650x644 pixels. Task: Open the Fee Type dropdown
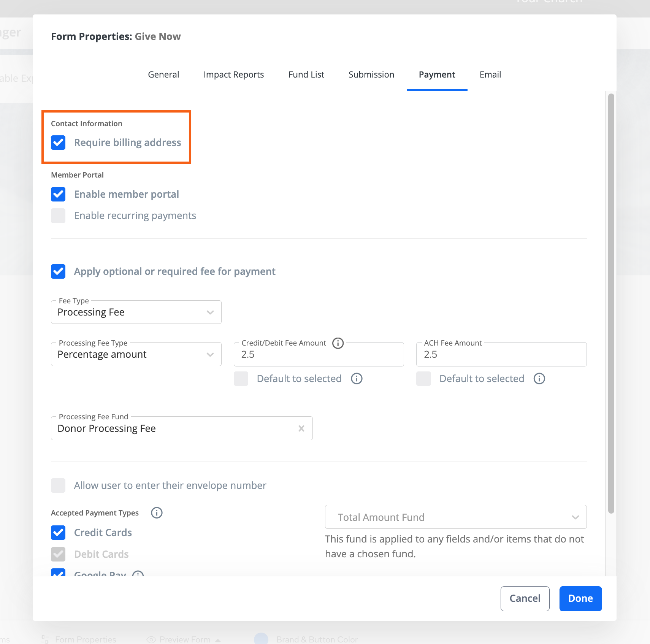136,312
